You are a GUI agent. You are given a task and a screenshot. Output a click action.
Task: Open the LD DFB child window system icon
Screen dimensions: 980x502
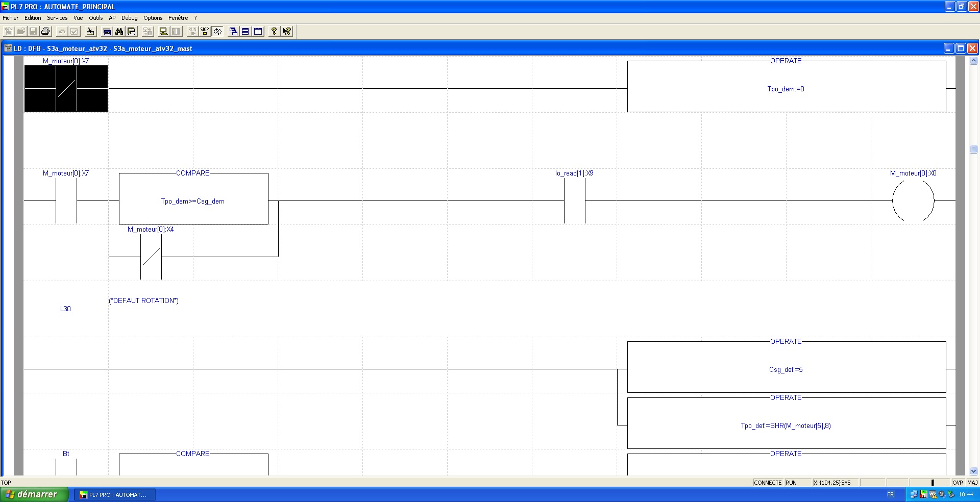8,48
